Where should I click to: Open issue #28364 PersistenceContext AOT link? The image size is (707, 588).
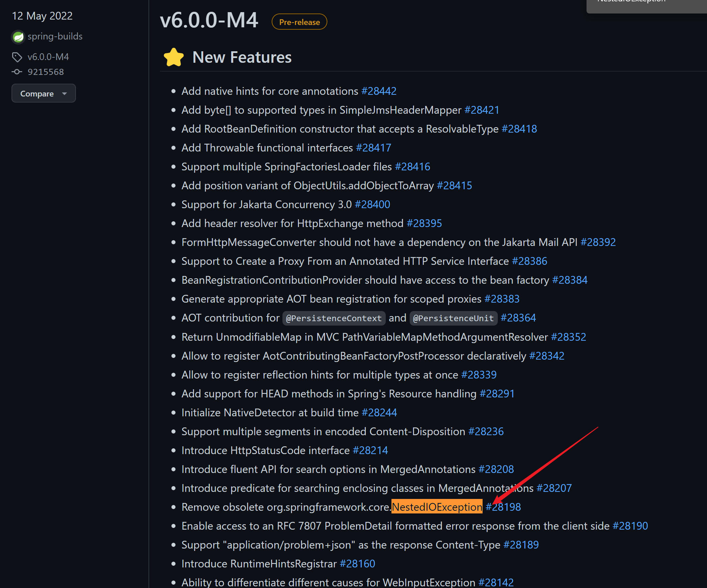(x=518, y=318)
